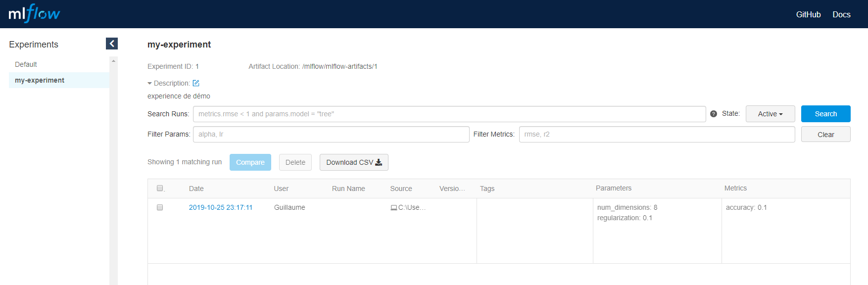The height and width of the screenshot is (285, 868).
Task: Open the Docs link
Action: tap(841, 14)
